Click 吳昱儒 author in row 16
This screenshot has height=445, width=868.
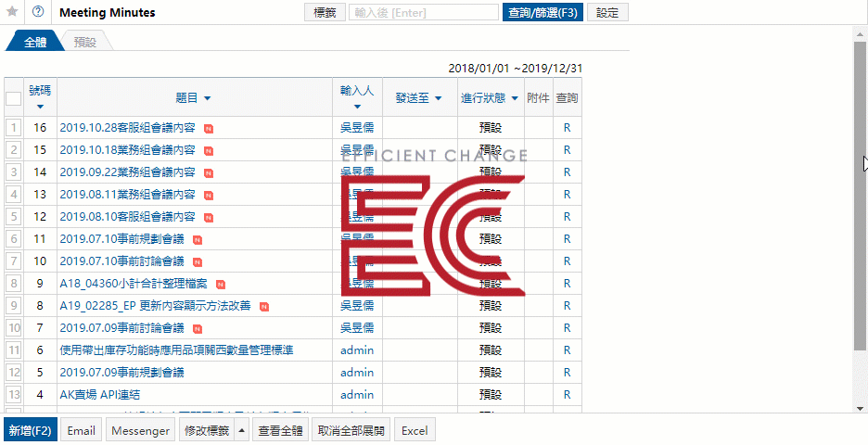click(x=357, y=128)
